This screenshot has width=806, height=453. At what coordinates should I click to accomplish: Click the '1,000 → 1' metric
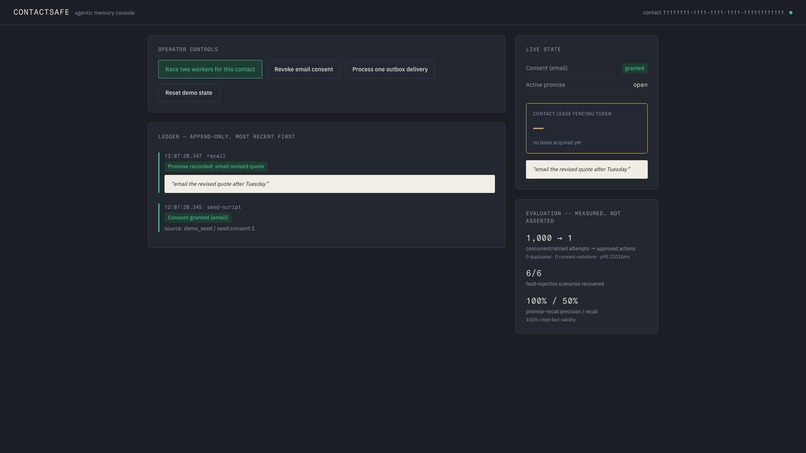548,238
